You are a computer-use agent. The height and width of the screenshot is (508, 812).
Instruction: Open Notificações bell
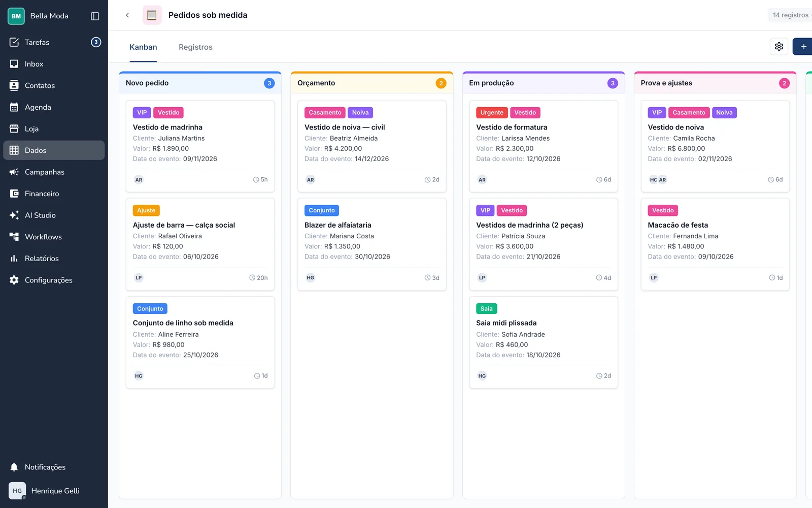[54, 467]
